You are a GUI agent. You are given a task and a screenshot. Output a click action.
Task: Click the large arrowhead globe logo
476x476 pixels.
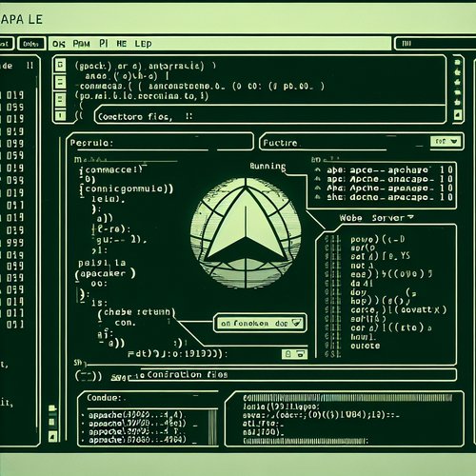point(246,233)
